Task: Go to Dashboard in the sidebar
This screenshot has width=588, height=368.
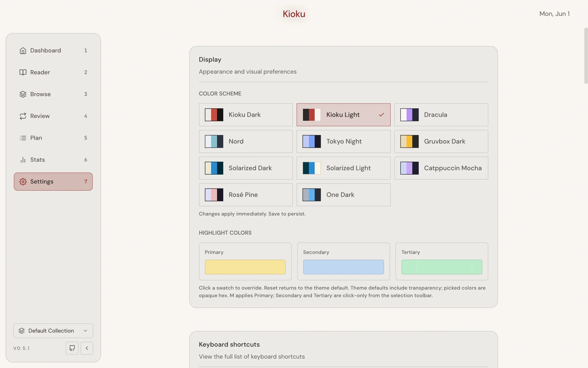Action: click(x=53, y=50)
